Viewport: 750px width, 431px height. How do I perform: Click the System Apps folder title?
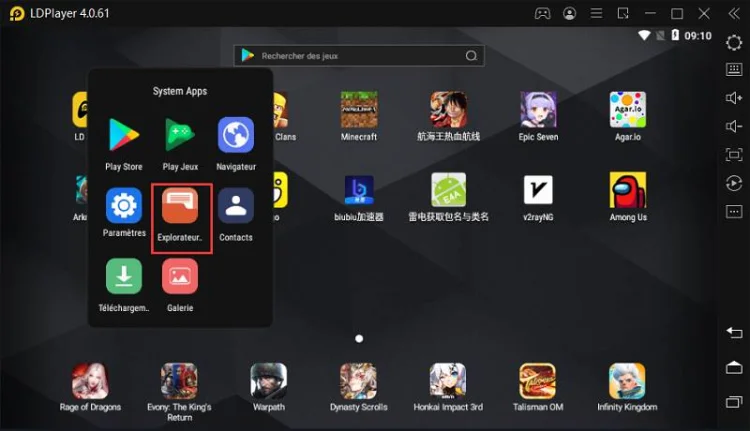pos(180,91)
